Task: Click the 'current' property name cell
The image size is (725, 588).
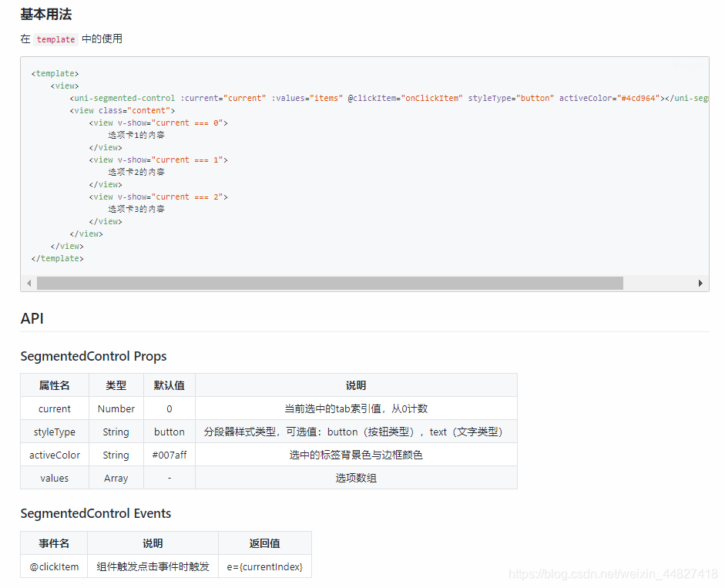Action: [55, 408]
